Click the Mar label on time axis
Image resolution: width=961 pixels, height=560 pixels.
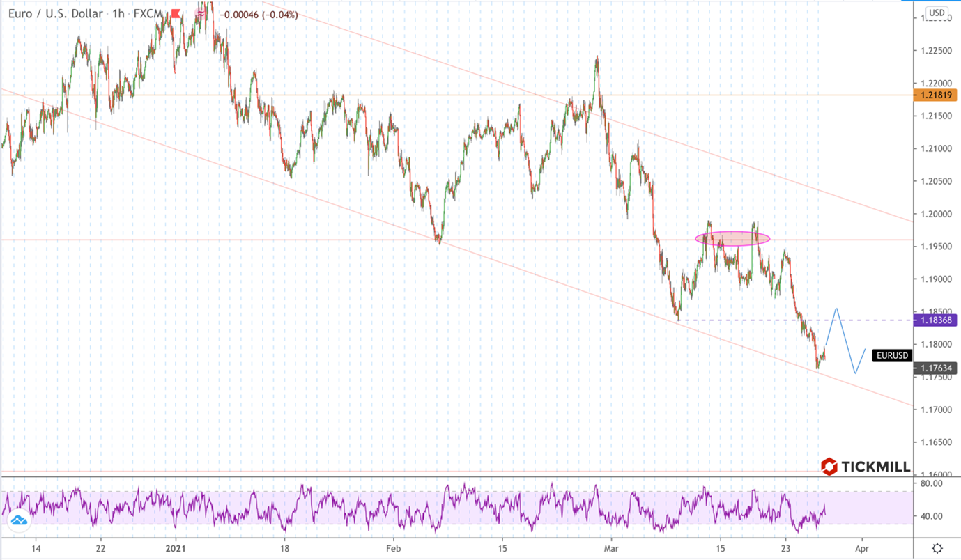tap(611, 548)
